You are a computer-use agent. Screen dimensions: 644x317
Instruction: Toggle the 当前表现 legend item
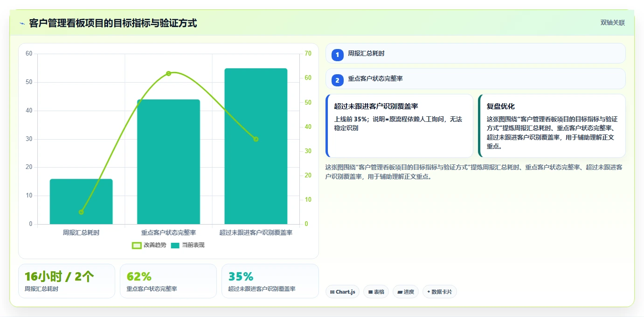pyautogui.click(x=187, y=245)
